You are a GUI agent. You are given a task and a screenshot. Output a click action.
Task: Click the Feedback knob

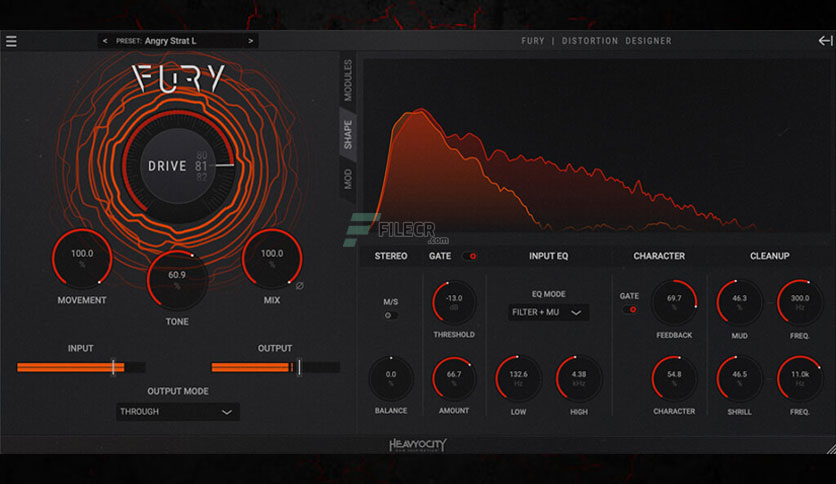click(x=674, y=303)
